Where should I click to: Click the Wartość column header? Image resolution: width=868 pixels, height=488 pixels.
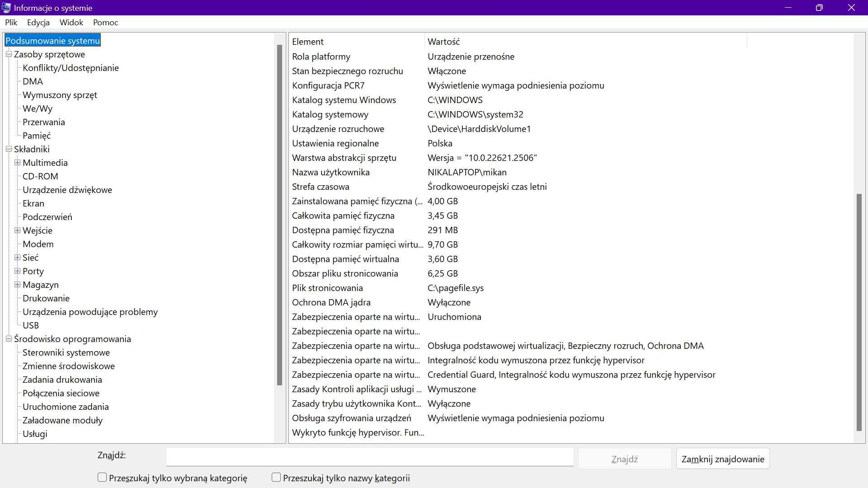tap(586, 42)
